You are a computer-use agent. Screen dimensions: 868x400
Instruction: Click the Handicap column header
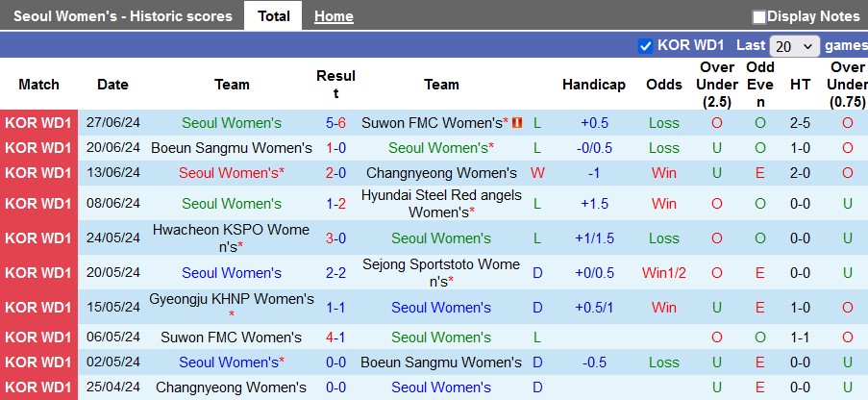[x=594, y=85]
